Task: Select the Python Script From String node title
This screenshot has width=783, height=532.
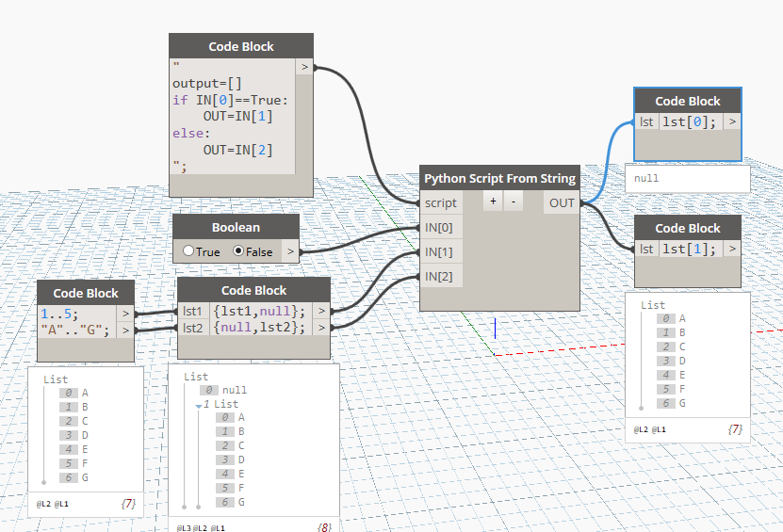Action: coord(499,178)
